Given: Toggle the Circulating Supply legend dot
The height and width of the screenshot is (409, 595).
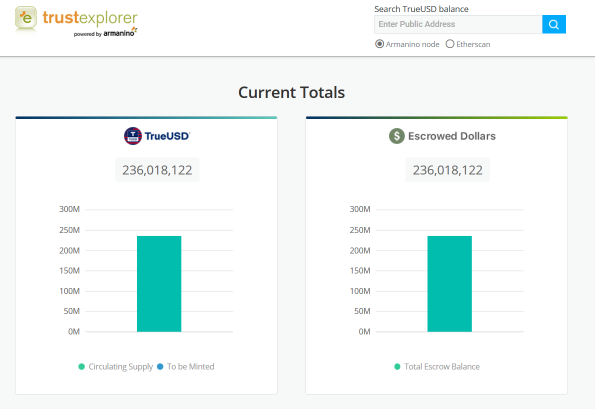Looking at the screenshot, I should [81, 367].
